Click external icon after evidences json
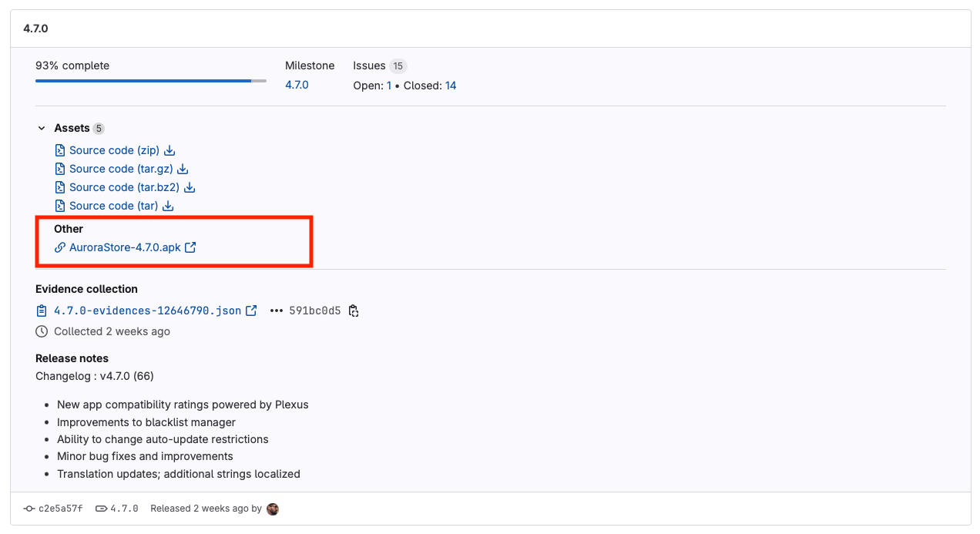 pyautogui.click(x=251, y=311)
